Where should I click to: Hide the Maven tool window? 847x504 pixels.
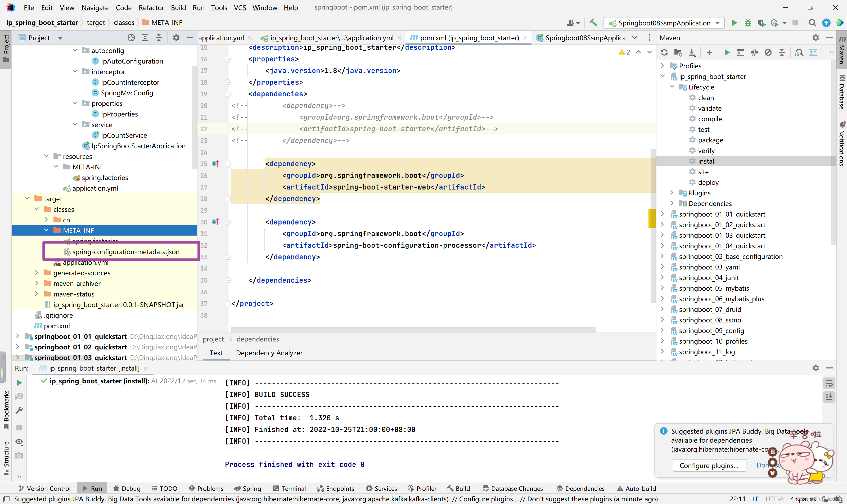[829, 38]
